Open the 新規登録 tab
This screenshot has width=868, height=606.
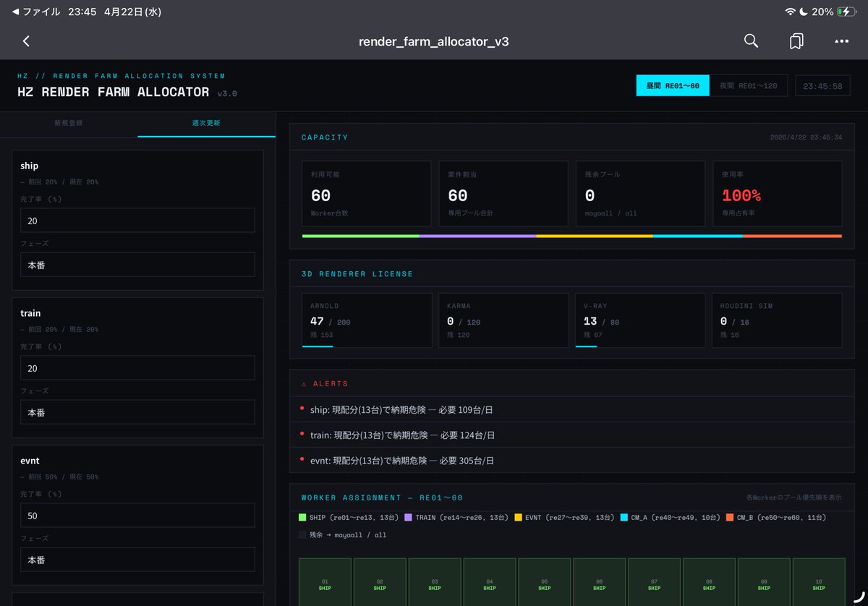click(69, 123)
